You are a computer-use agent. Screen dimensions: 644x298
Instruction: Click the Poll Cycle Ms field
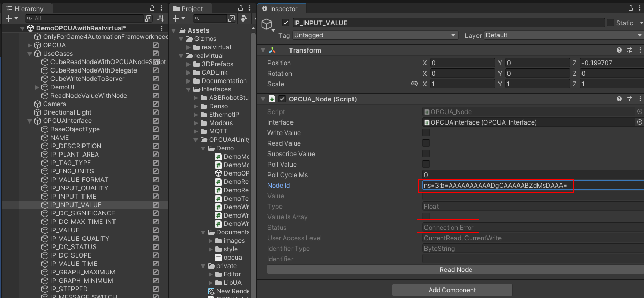pos(533,175)
